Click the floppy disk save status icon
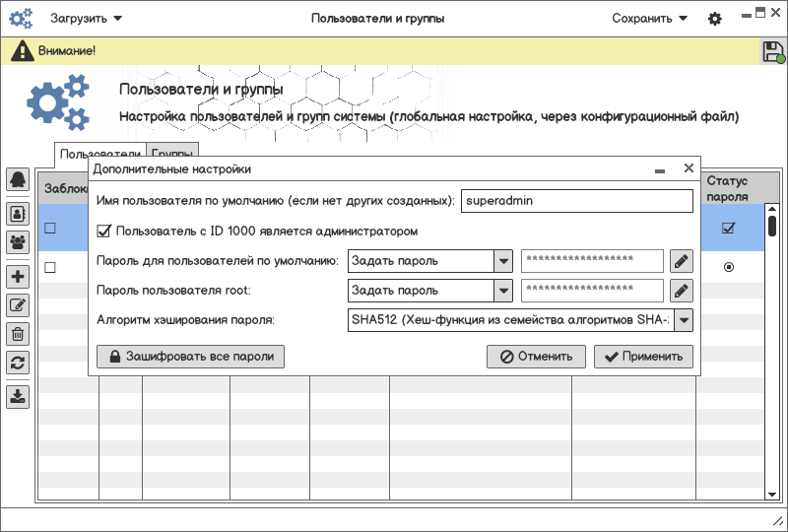Image resolution: width=788 pixels, height=532 pixels. point(773,53)
